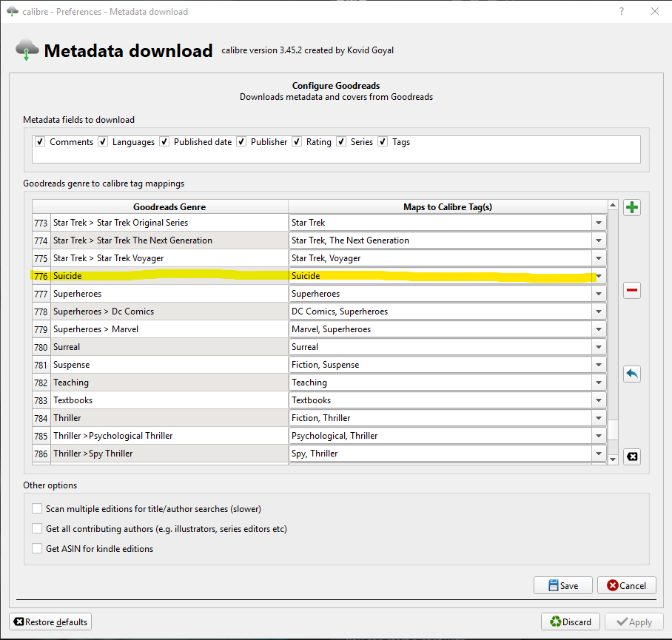Open dropdown for Fiction, Thriller tags
The height and width of the screenshot is (640, 672).
click(x=599, y=418)
